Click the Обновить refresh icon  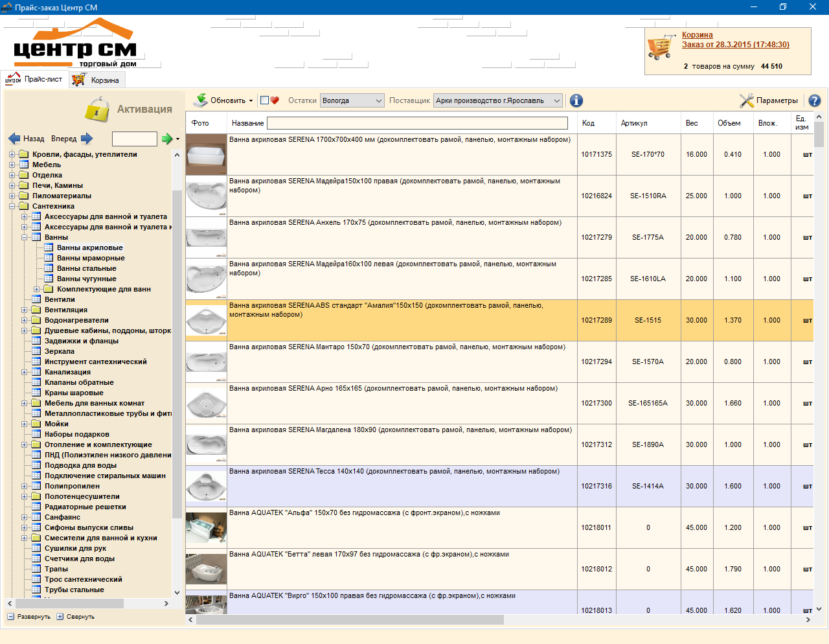(200, 100)
